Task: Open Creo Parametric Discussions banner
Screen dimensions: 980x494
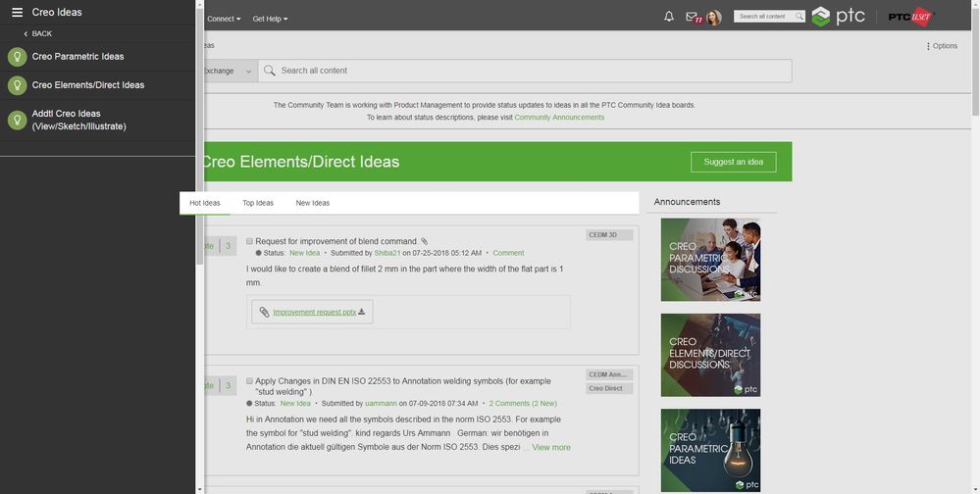Action: [x=710, y=260]
